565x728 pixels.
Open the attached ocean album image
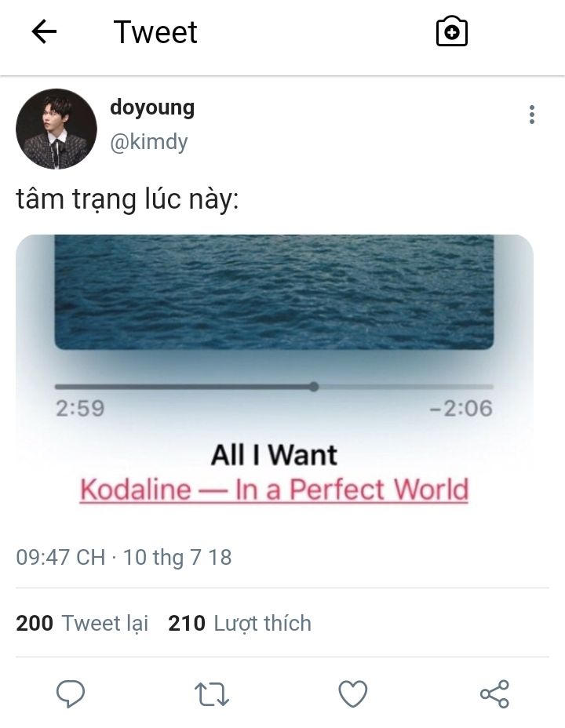274,292
